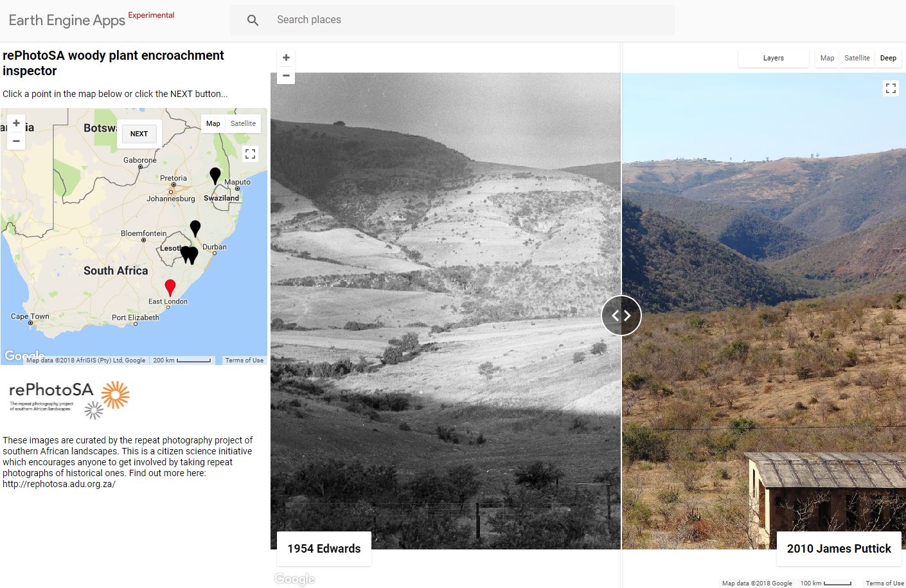Zoom in on the main photo panel
906x588 pixels.
(x=286, y=58)
